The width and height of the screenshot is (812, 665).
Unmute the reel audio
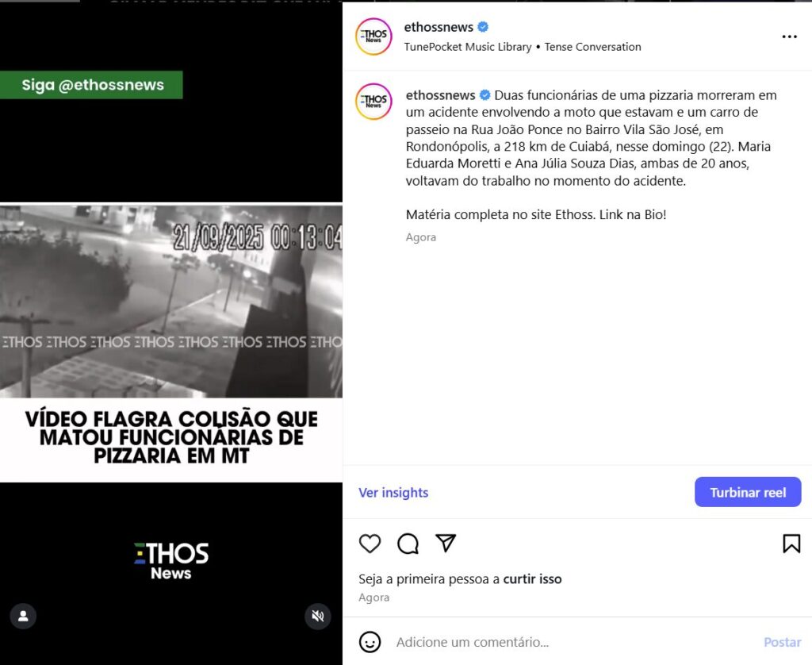[317, 616]
